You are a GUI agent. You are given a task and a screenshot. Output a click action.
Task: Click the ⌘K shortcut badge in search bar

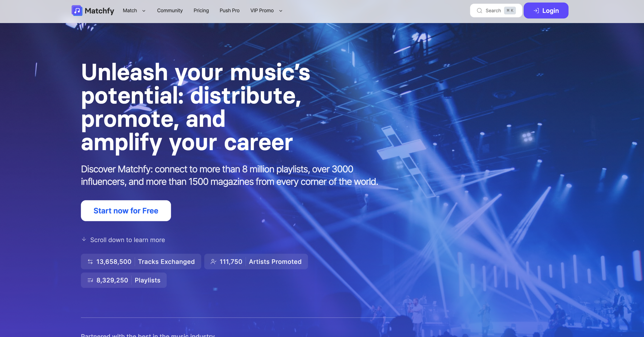coord(510,10)
